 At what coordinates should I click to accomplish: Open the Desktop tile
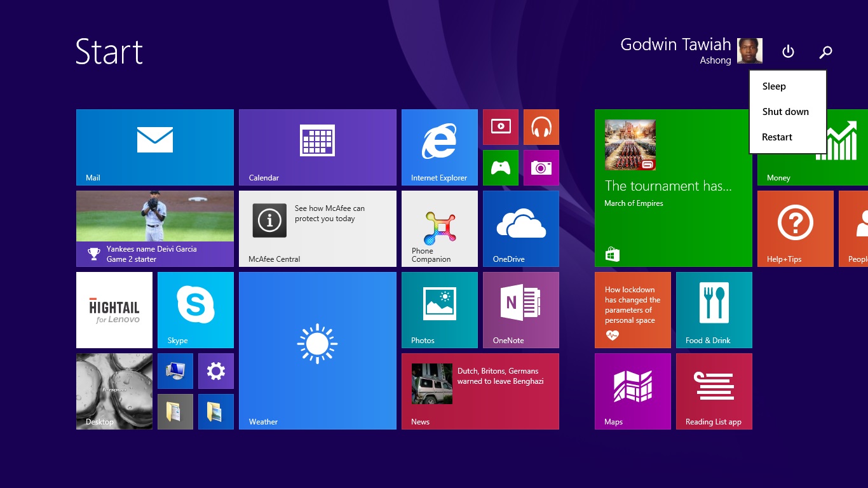click(114, 391)
